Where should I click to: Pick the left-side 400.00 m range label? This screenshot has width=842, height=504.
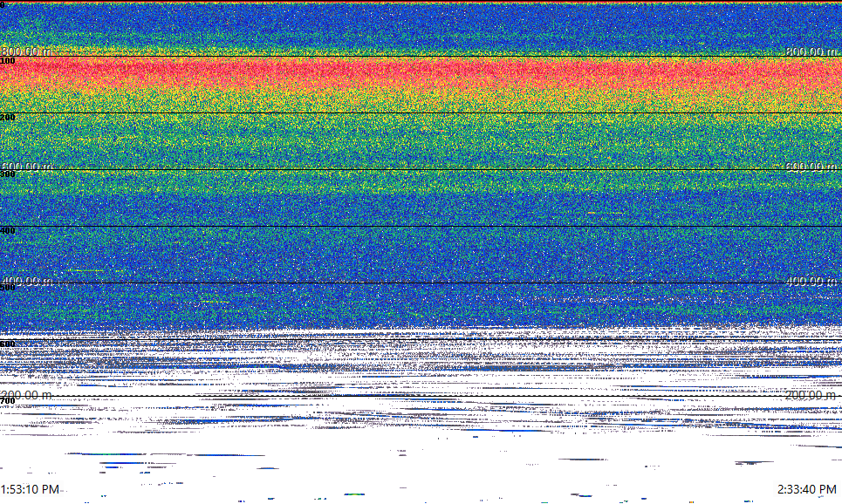click(27, 282)
